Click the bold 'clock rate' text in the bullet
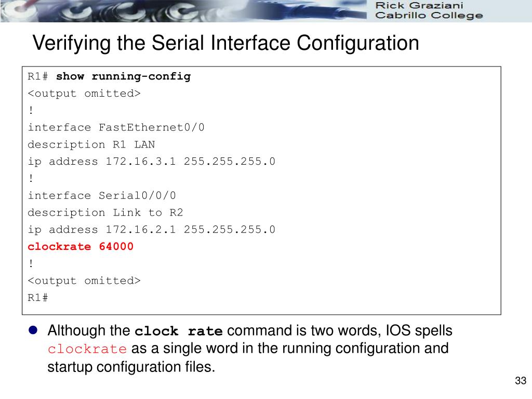The height and width of the screenshot is (399, 532). pos(179,331)
